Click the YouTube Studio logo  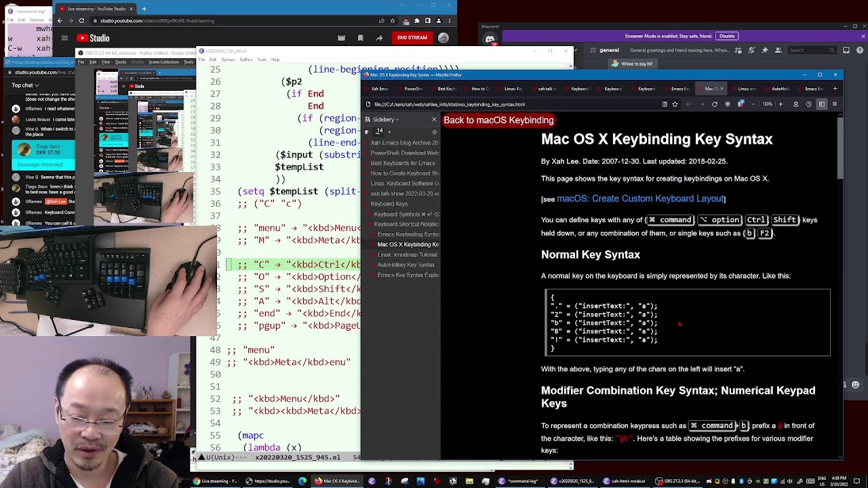pos(94,38)
